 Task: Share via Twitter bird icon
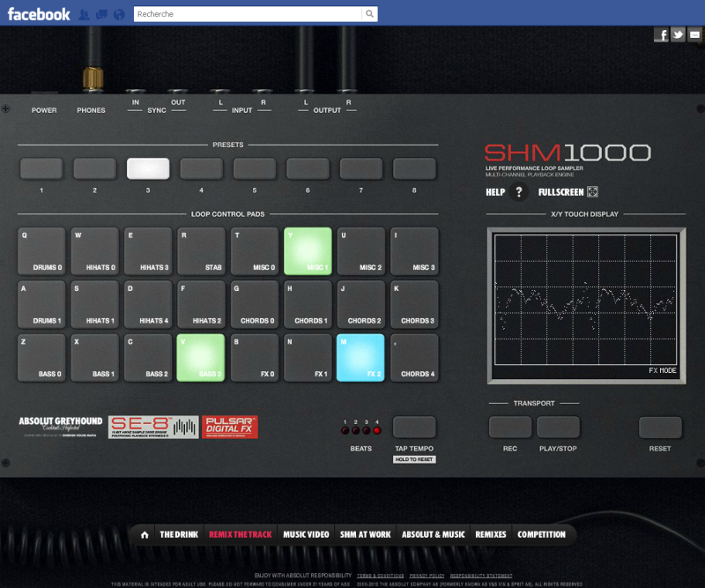click(x=678, y=34)
